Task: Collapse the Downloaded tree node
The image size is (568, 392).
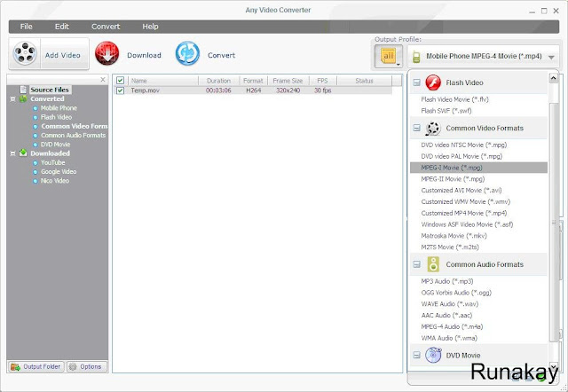Action: [x=12, y=153]
